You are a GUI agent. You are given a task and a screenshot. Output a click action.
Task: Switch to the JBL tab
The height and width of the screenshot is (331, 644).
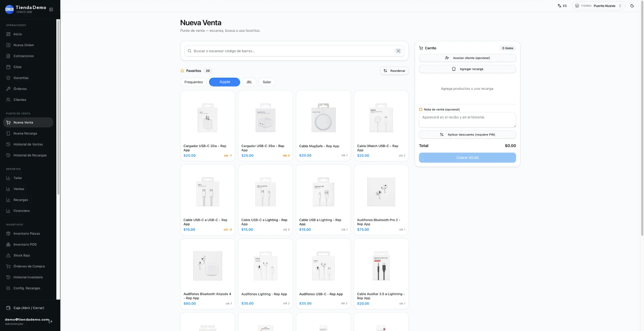click(x=249, y=82)
